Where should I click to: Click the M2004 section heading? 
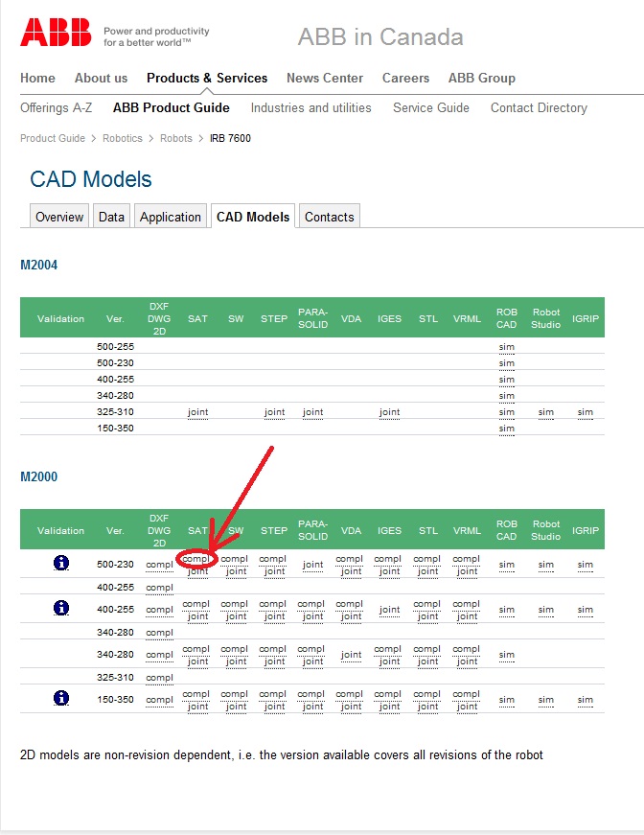click(39, 265)
